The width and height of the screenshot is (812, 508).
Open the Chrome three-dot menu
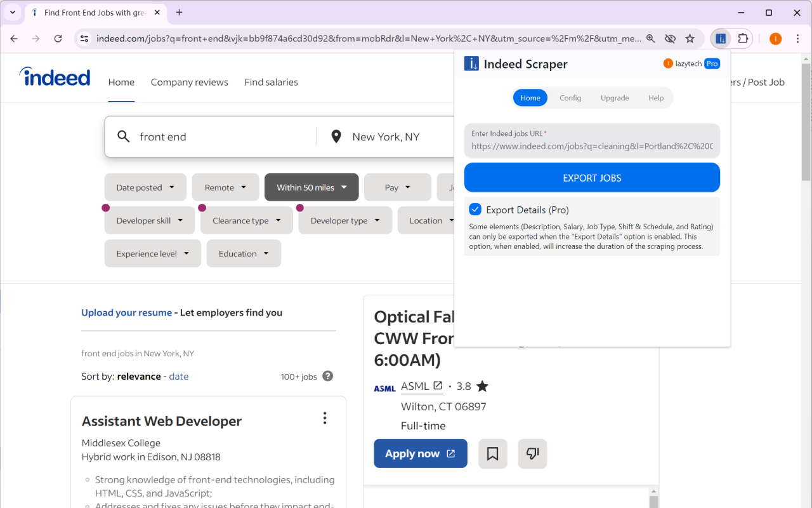[x=798, y=39]
